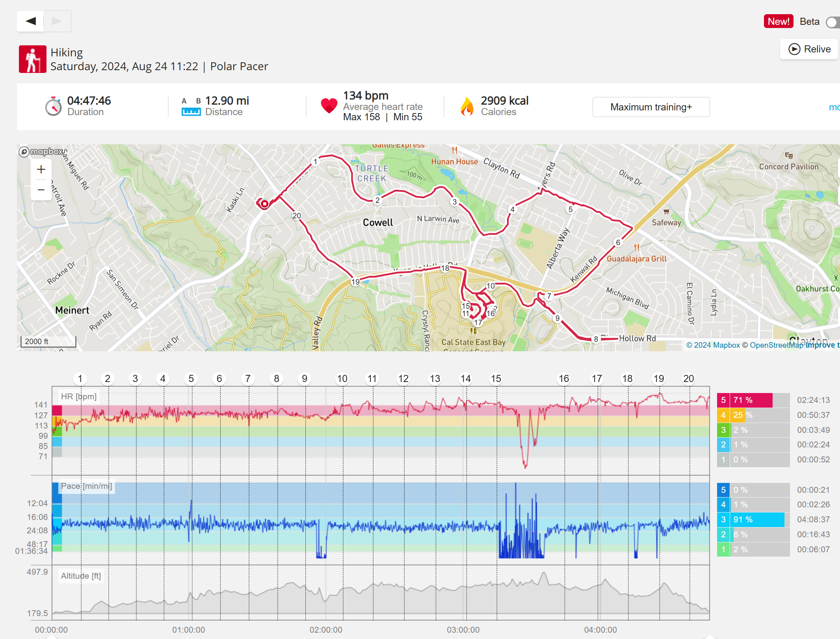Screen dimensions: 840x639
Task: Open the Maximum training+ benefit box
Action: 651,107
